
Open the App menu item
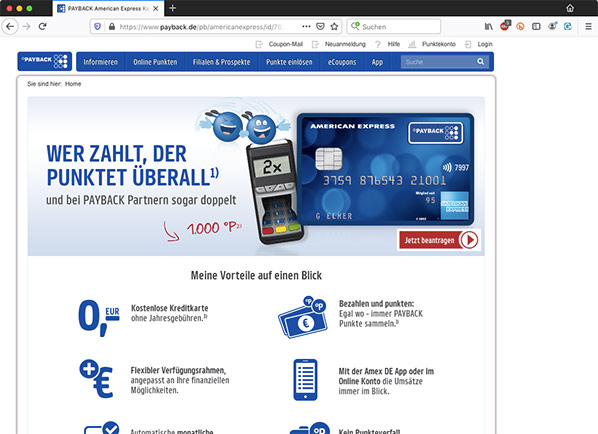point(377,62)
